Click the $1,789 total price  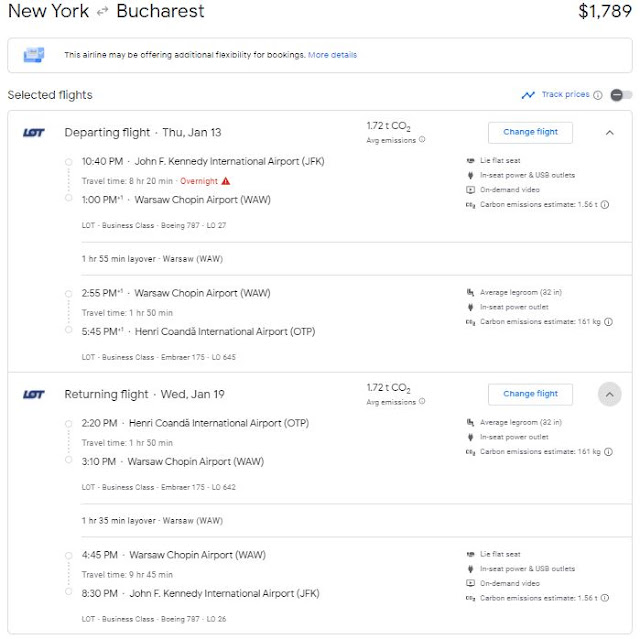point(605,13)
